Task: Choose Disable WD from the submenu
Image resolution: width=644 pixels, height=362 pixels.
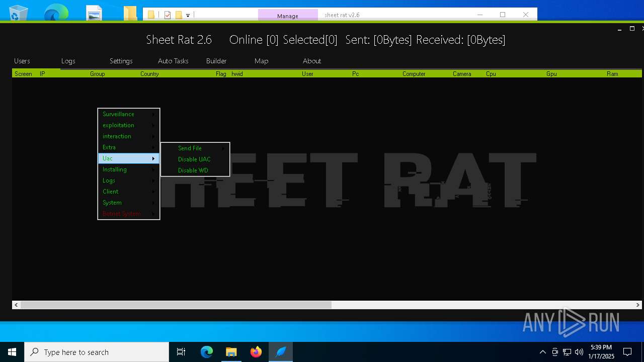Action: point(195,170)
